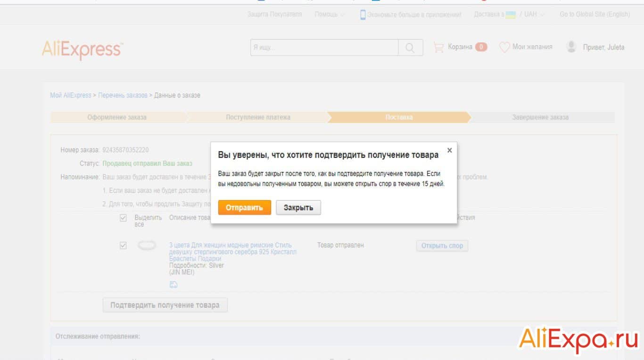Image resolution: width=644 pixels, height=360 pixels.
Task: Open the shopping cart icon
Action: [x=438, y=47]
